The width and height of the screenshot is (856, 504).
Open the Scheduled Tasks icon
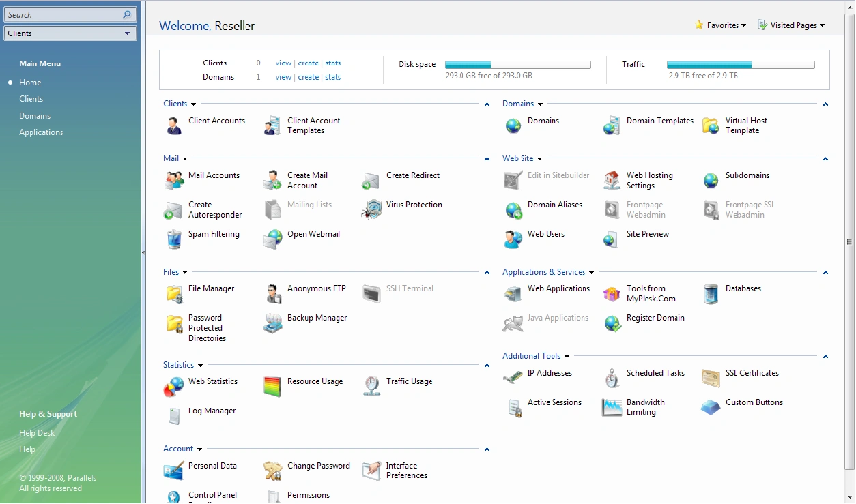click(x=612, y=378)
